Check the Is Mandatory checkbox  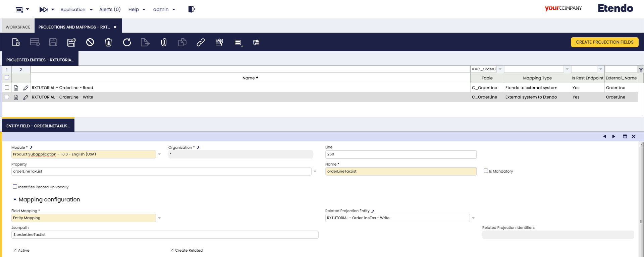click(486, 171)
